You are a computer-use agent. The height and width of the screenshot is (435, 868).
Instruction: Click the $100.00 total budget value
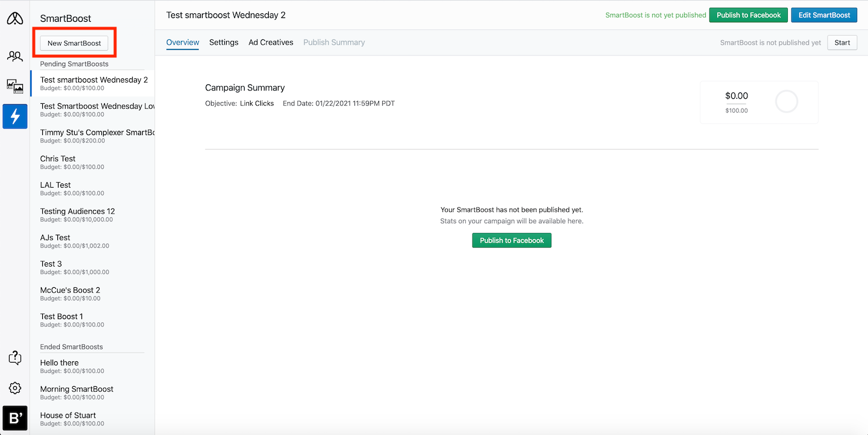point(737,110)
